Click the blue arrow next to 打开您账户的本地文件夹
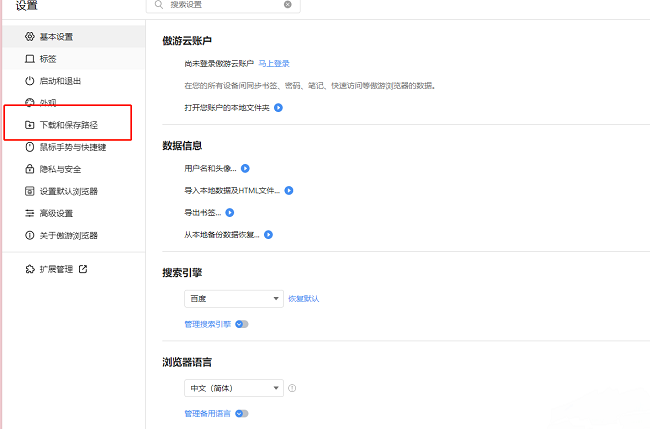This screenshot has width=650, height=429. [x=279, y=107]
